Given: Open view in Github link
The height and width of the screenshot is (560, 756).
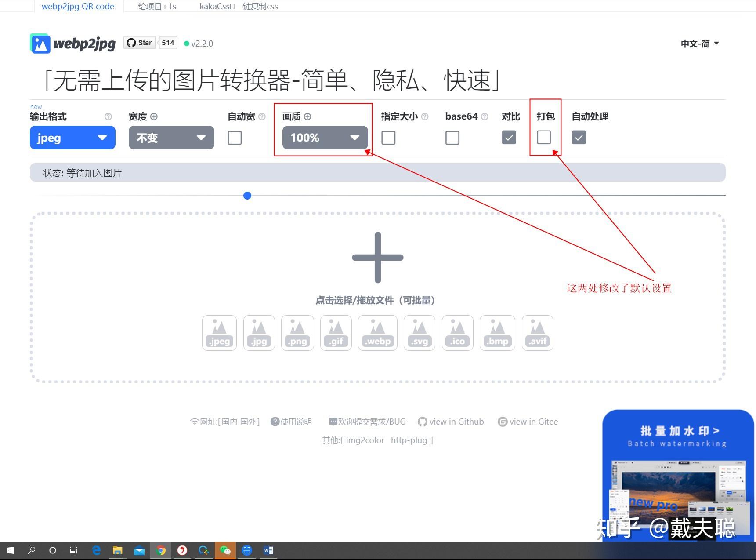Looking at the screenshot, I should pyautogui.click(x=451, y=422).
